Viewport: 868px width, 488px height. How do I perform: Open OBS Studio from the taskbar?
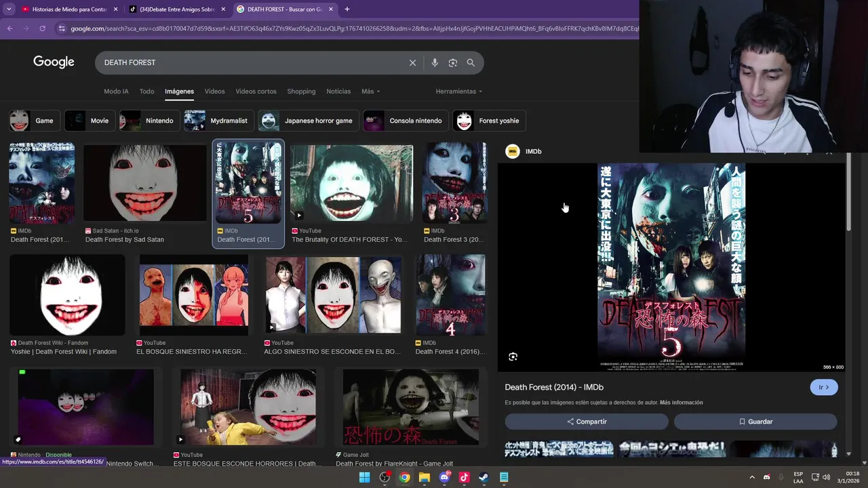point(384,477)
